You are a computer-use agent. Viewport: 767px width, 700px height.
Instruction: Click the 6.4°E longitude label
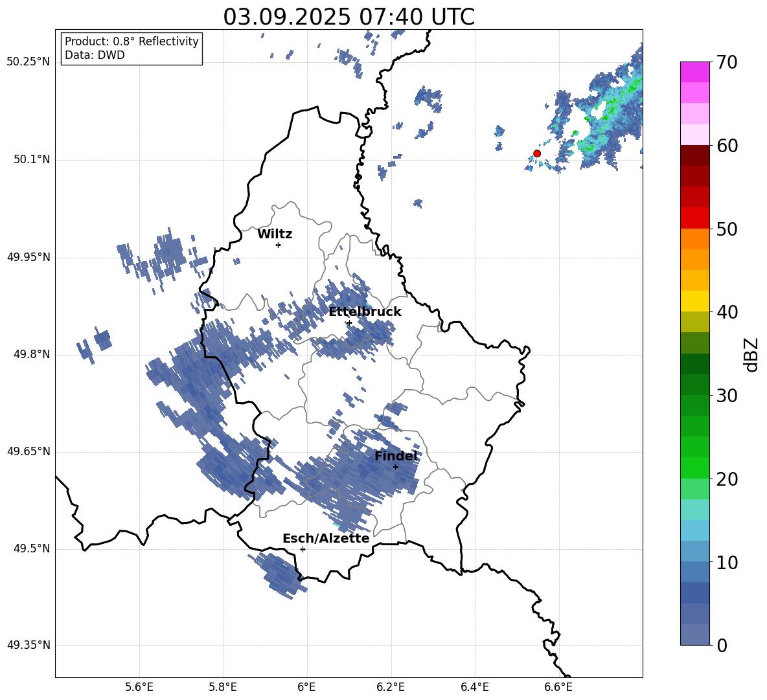coord(475,687)
